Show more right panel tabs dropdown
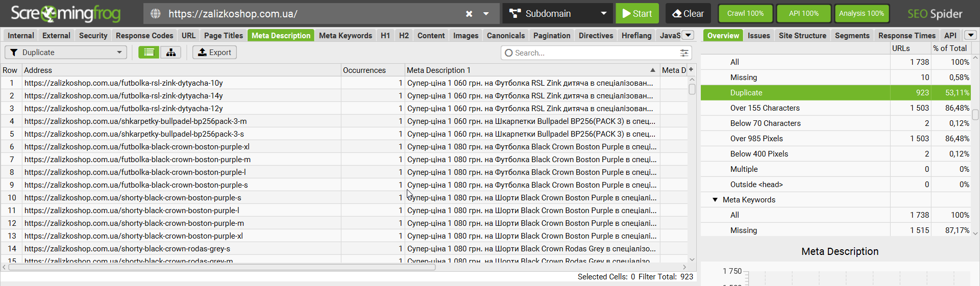The height and width of the screenshot is (286, 980). point(970,35)
